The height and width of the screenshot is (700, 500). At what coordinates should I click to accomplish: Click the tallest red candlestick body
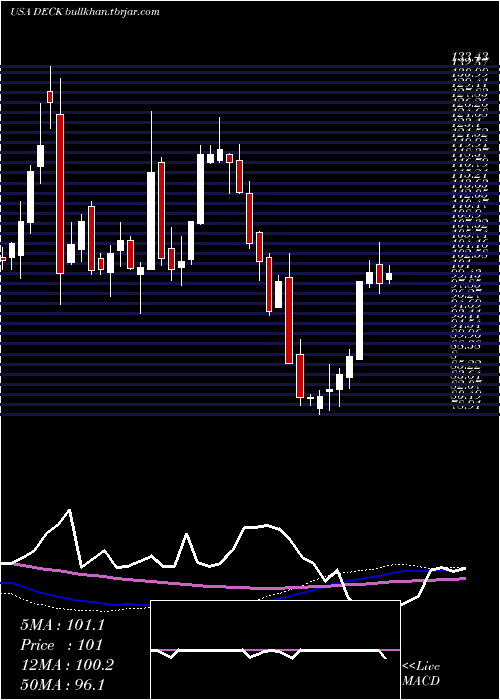point(60,194)
